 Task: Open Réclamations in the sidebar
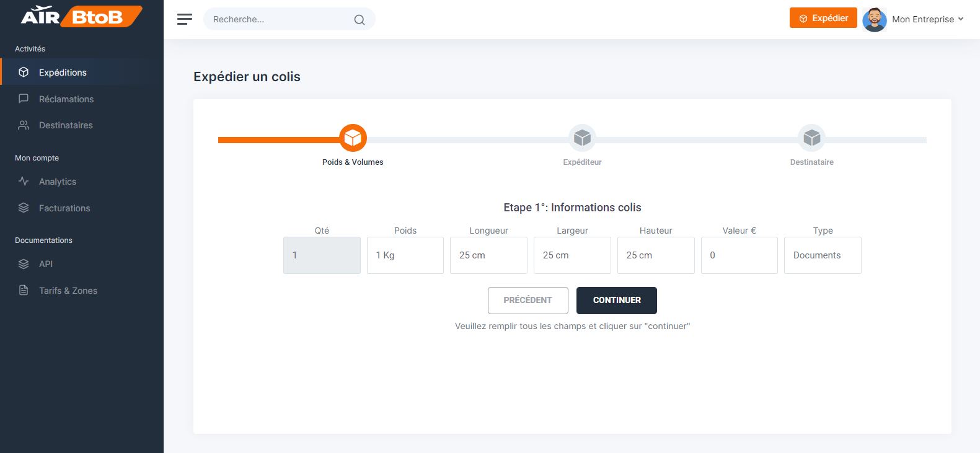tap(66, 99)
